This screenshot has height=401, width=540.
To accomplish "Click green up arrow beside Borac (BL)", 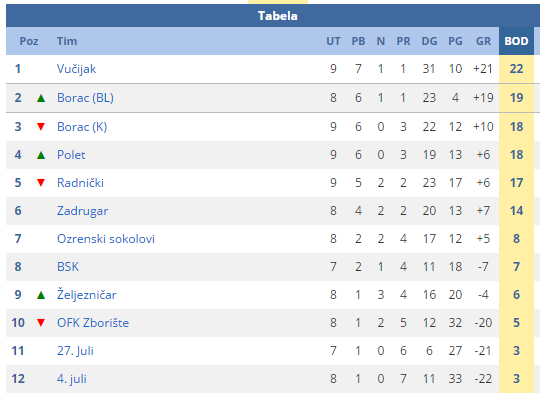I will pos(41,98).
